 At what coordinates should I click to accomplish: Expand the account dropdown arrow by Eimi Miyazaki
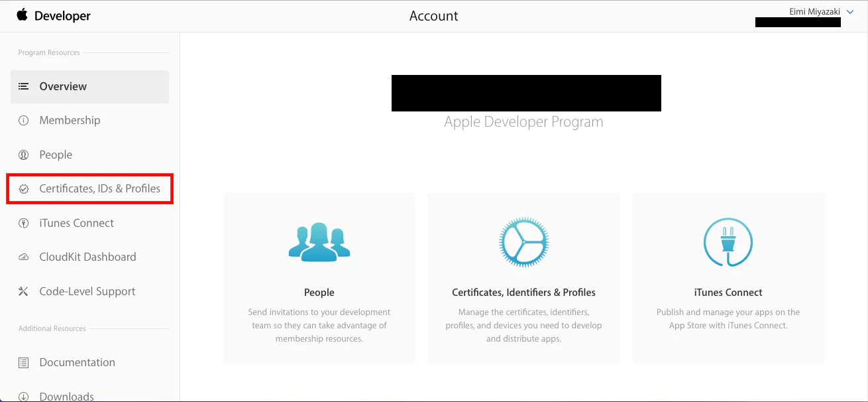pyautogui.click(x=850, y=12)
